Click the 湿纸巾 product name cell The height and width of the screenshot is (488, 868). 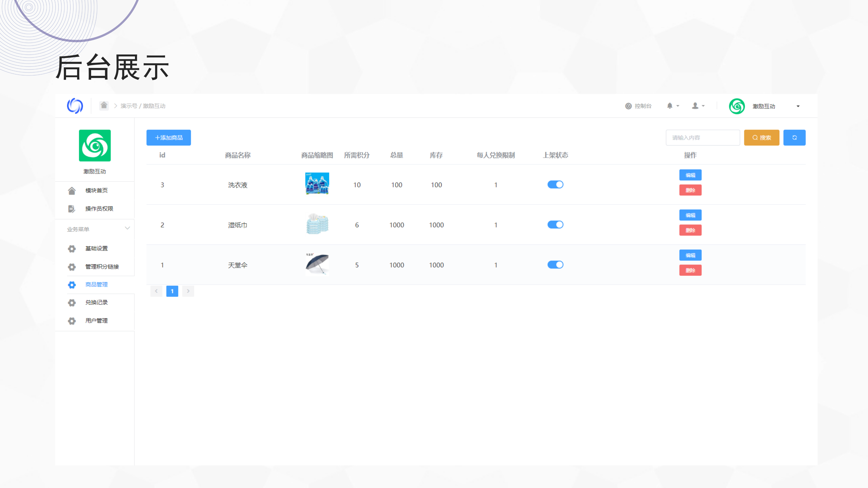click(238, 225)
